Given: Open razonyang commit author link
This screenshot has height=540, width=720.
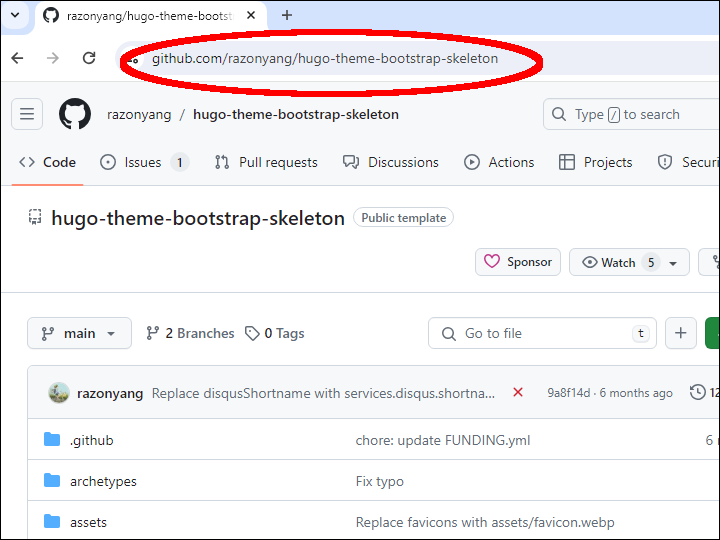Looking at the screenshot, I should tap(110, 394).
